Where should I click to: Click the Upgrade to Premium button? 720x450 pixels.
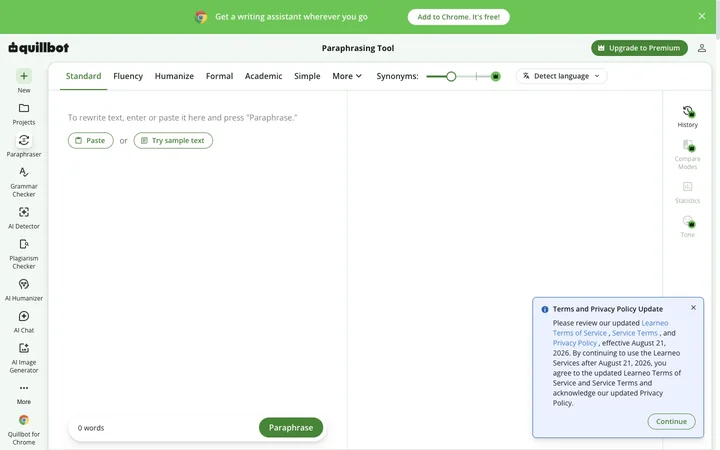[x=639, y=48]
